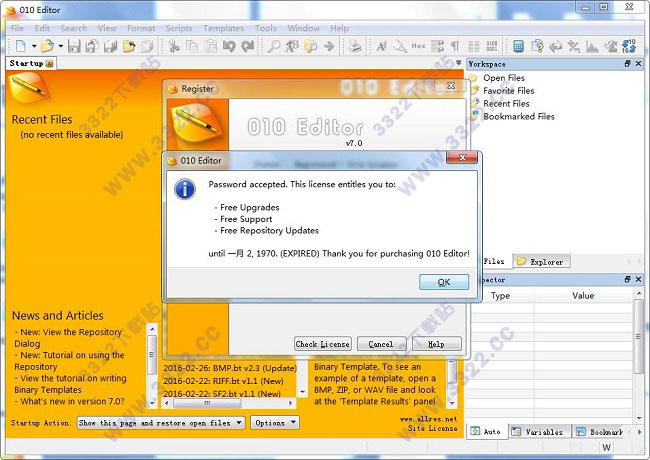Image resolution: width=650 pixels, height=460 pixels.
Task: Click the Redo arrow icon
Action: click(247, 46)
